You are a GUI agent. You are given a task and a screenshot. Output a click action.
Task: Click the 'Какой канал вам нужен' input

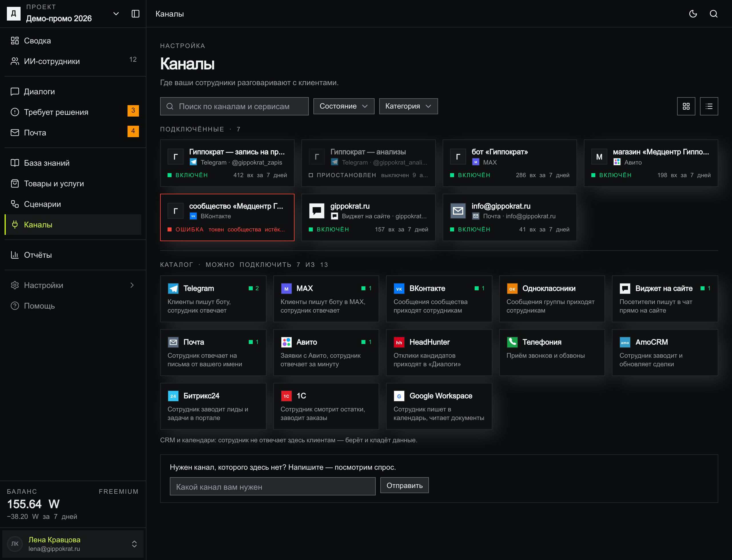[x=272, y=486]
